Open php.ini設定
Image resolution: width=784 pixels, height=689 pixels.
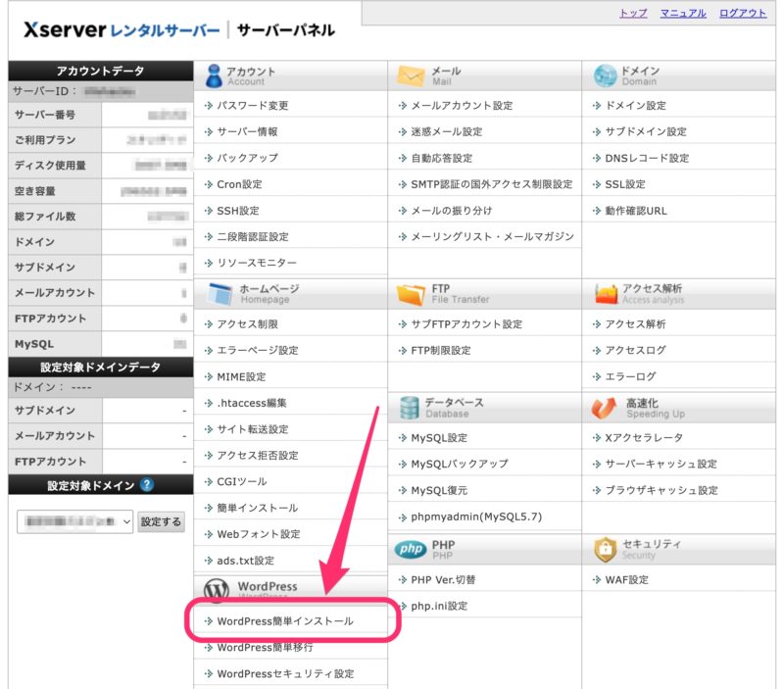439,606
